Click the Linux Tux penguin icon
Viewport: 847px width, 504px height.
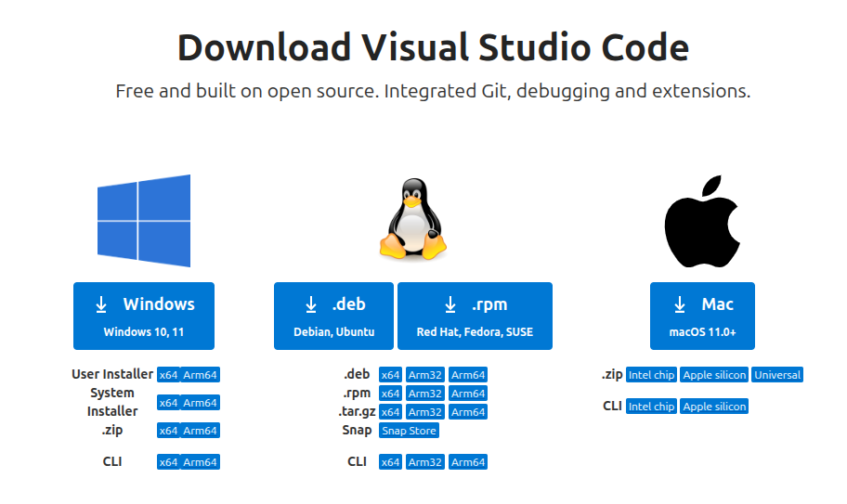412,221
